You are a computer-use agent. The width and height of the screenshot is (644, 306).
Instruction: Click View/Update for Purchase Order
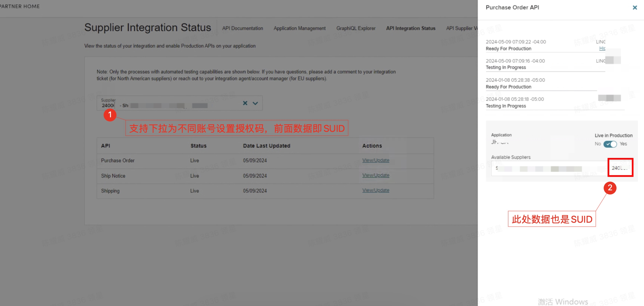coord(375,160)
